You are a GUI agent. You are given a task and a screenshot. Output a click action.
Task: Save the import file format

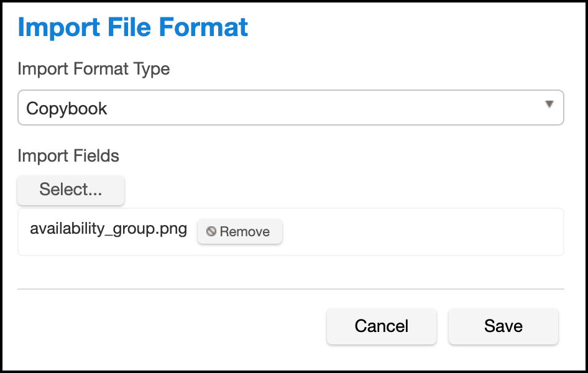[x=503, y=326]
